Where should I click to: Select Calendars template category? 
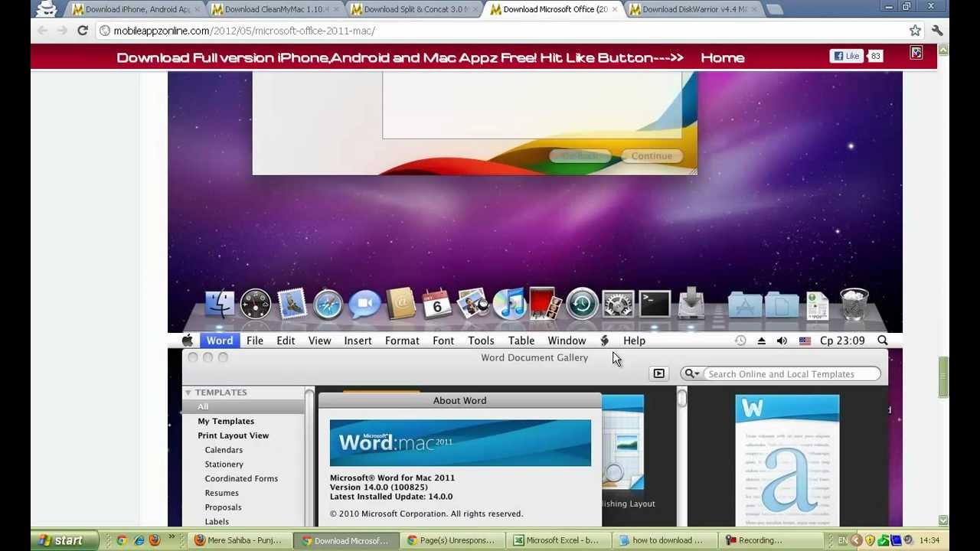click(224, 450)
